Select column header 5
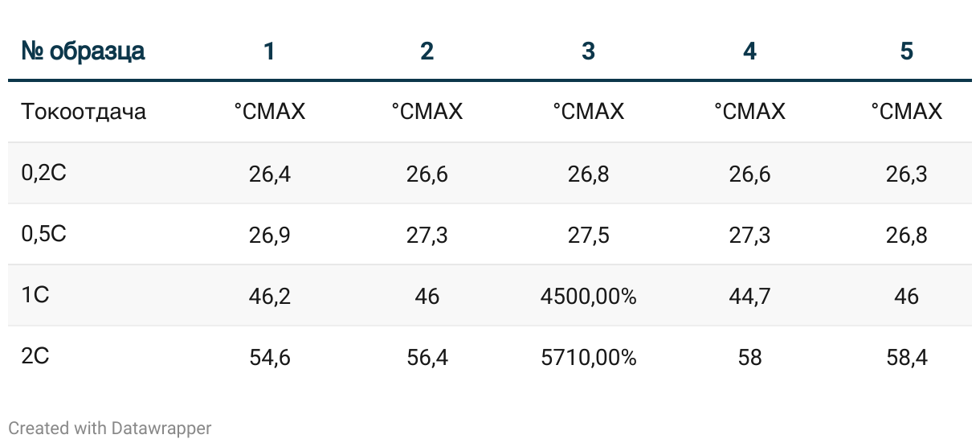The height and width of the screenshot is (447, 980). pos(906,51)
